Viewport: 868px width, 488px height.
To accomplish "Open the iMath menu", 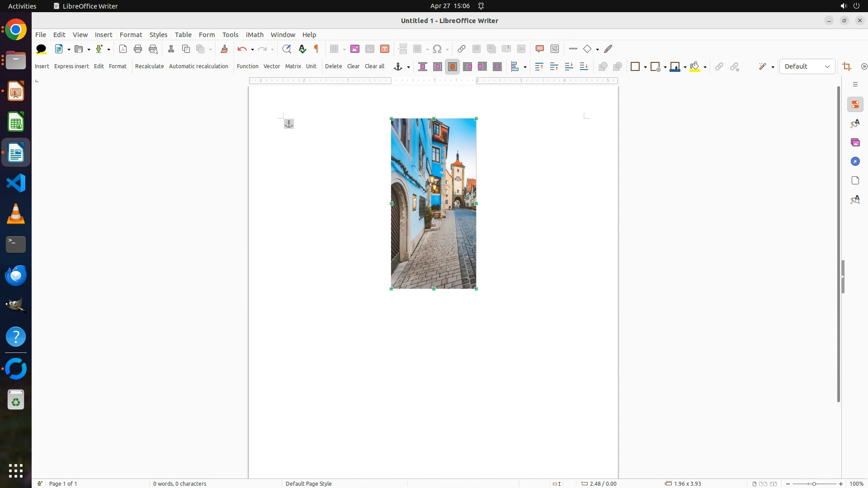I will click(254, 34).
